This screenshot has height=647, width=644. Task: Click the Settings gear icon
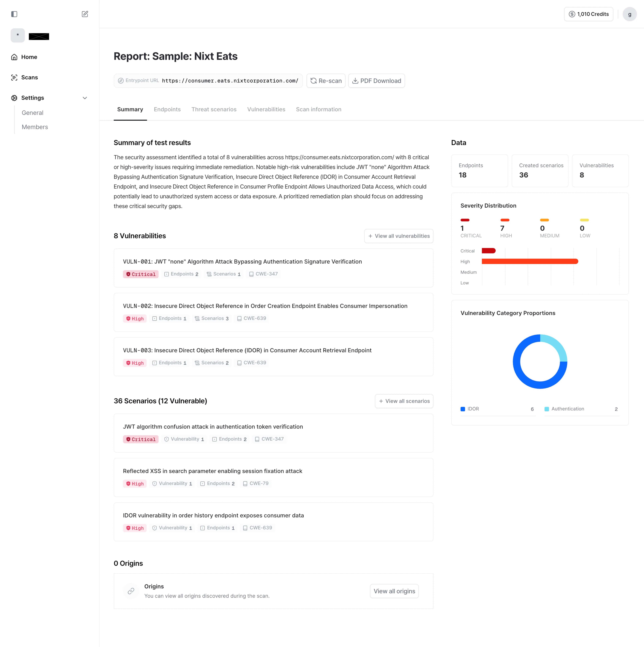(x=14, y=98)
